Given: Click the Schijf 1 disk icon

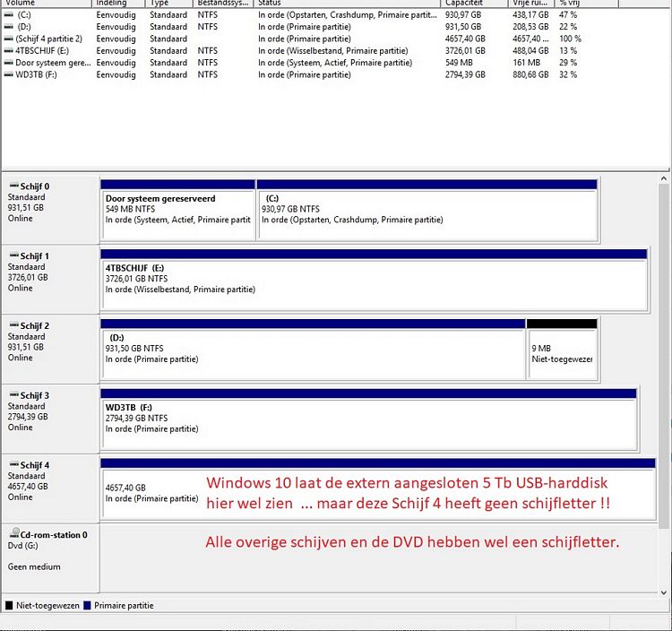Looking at the screenshot, I should (14, 255).
